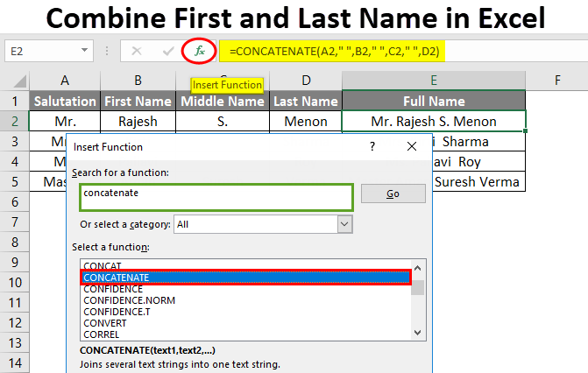588x373 pixels.
Task: Click the Name Box showing E2
Action: click(x=49, y=51)
